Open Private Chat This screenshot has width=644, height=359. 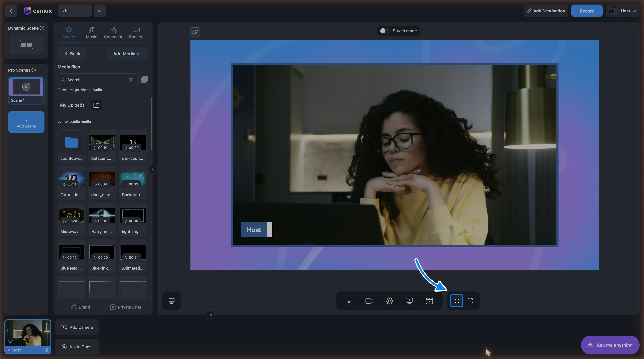click(125, 307)
